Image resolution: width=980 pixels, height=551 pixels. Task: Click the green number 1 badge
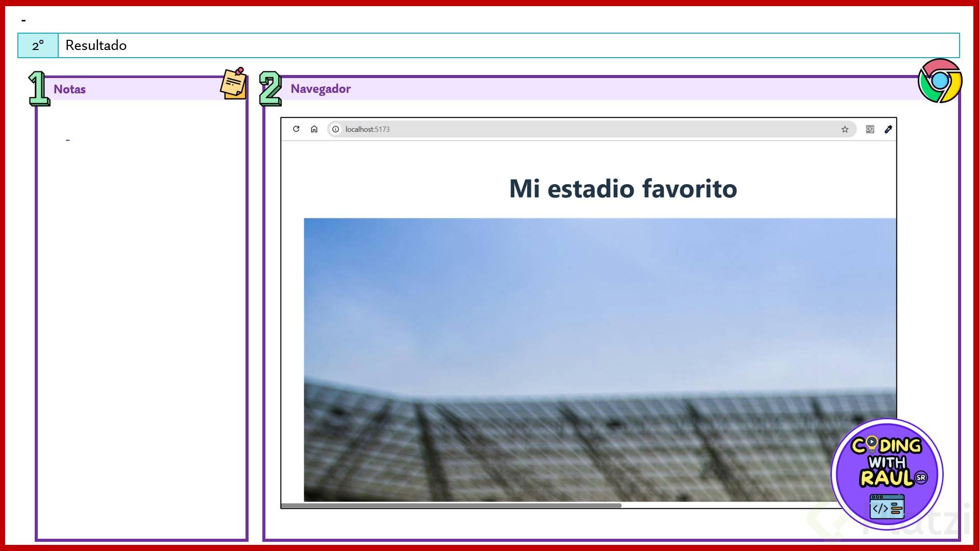39,89
